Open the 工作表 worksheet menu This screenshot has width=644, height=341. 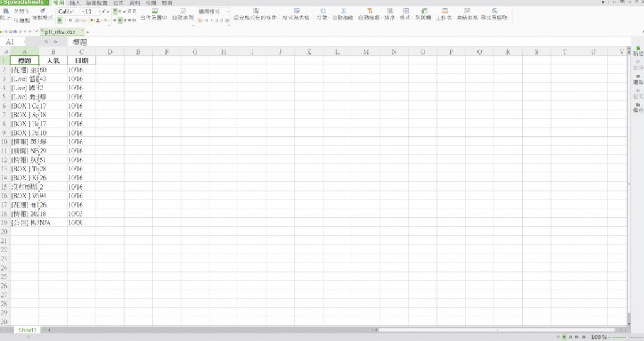(x=445, y=14)
